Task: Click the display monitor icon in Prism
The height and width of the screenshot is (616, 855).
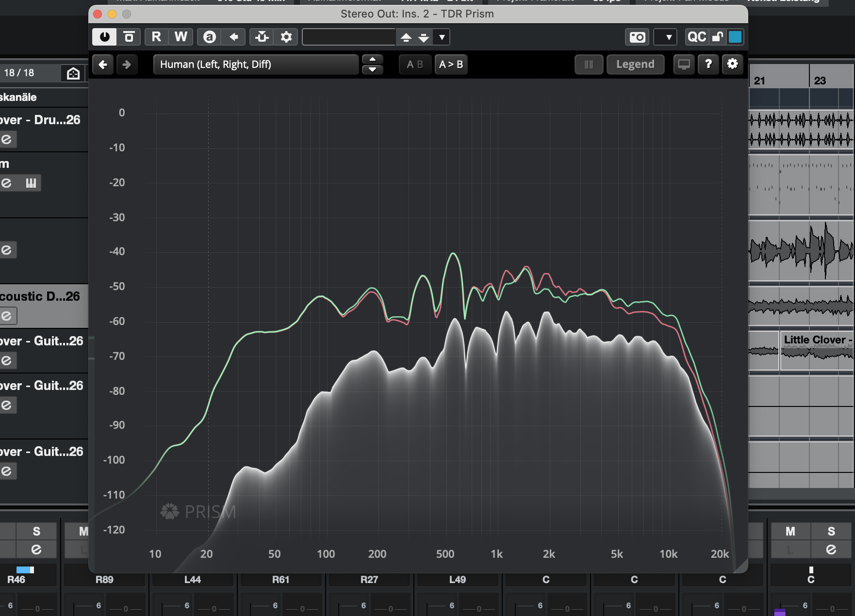Action: click(x=684, y=64)
